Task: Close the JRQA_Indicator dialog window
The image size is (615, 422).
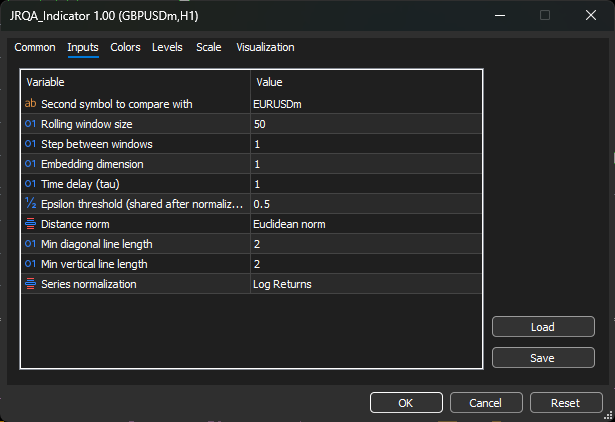Action: 591,15
